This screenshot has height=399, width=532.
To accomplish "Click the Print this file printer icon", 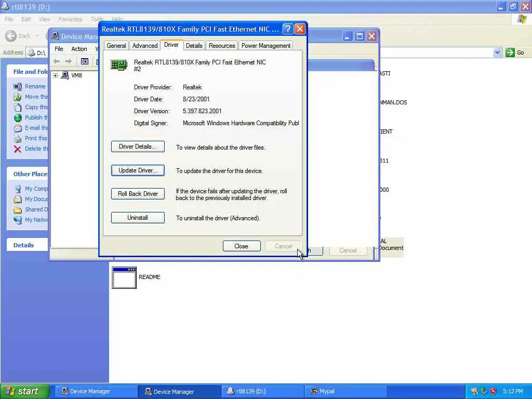I will pyautogui.click(x=18, y=138).
